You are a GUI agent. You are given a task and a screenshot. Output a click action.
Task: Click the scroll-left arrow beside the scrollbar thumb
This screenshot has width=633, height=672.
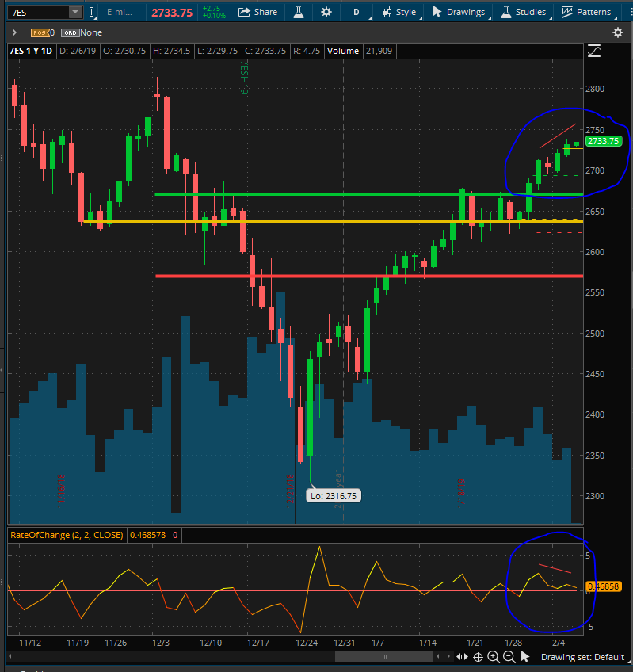(x=437, y=656)
